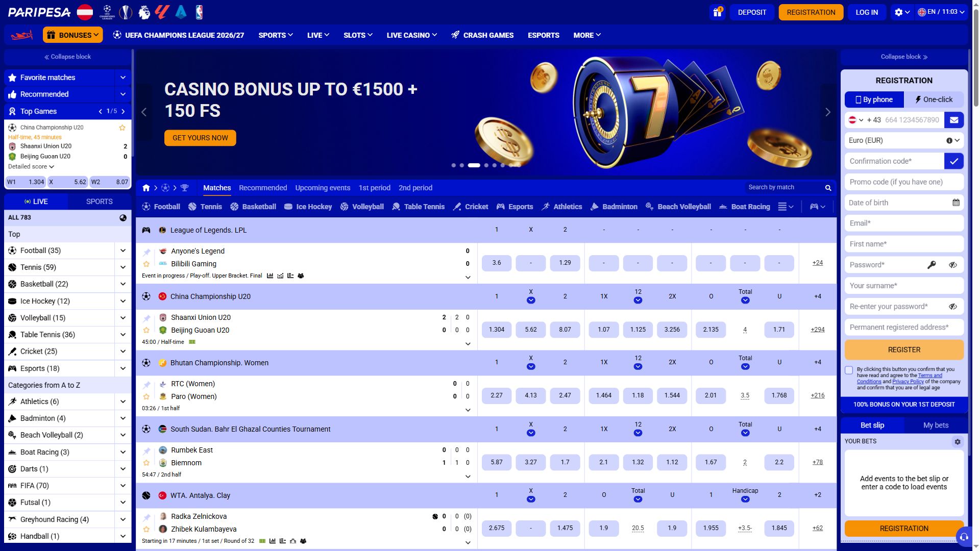The width and height of the screenshot is (980, 551).
Task: Click GET YOURS NOW banner button
Action: [x=200, y=138]
